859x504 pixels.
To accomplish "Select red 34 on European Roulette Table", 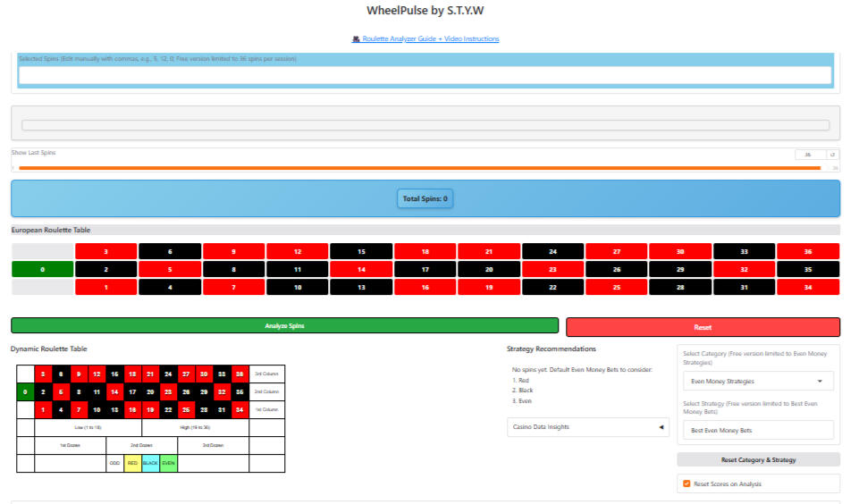I will (808, 287).
